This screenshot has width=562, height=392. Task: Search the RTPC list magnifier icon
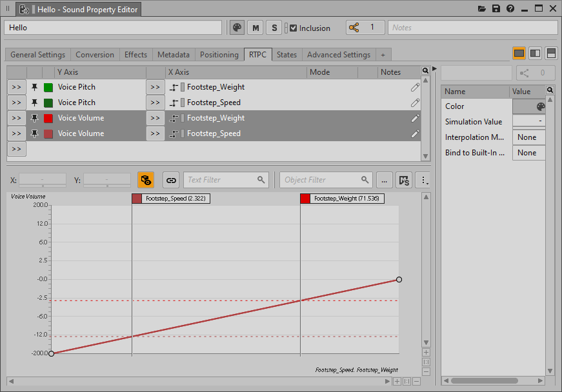point(425,71)
